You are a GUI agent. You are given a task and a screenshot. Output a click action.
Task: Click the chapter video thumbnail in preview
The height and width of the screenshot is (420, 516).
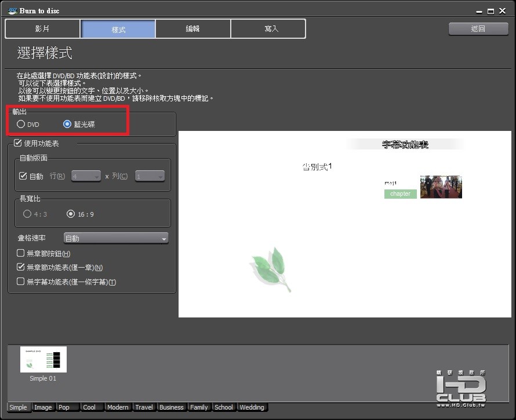[441, 187]
